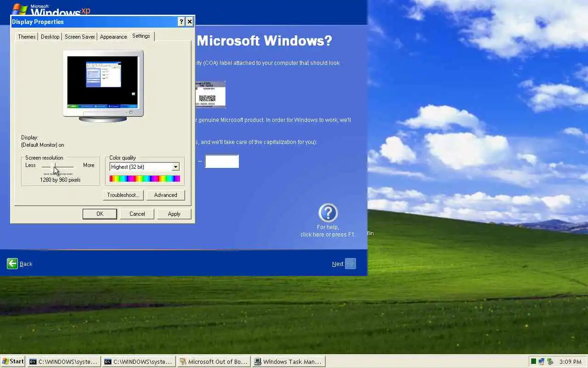Viewport: 588px width, 368px height.
Task: Click the 3:09 PM clock
Action: point(571,362)
